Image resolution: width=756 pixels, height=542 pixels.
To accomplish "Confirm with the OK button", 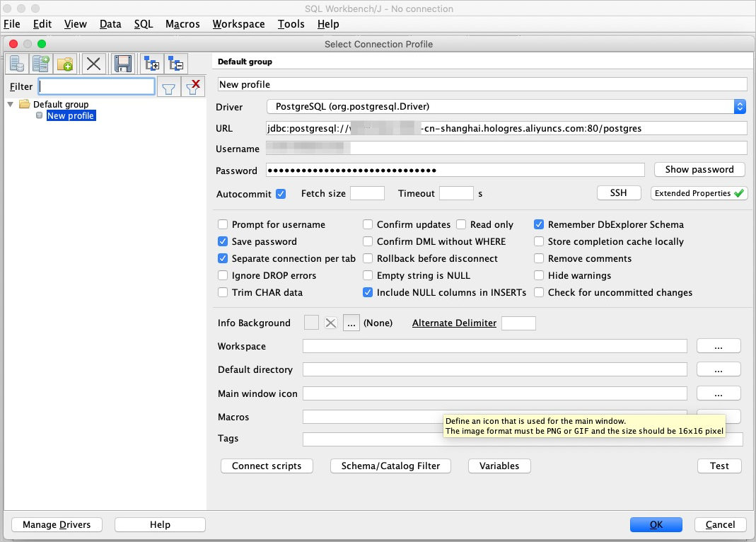I will (656, 524).
